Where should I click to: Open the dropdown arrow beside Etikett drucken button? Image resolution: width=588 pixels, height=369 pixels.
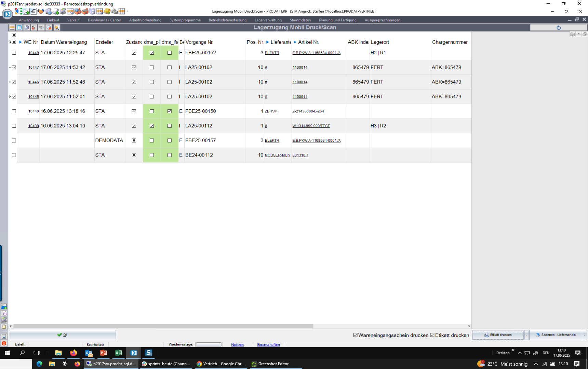(526, 335)
